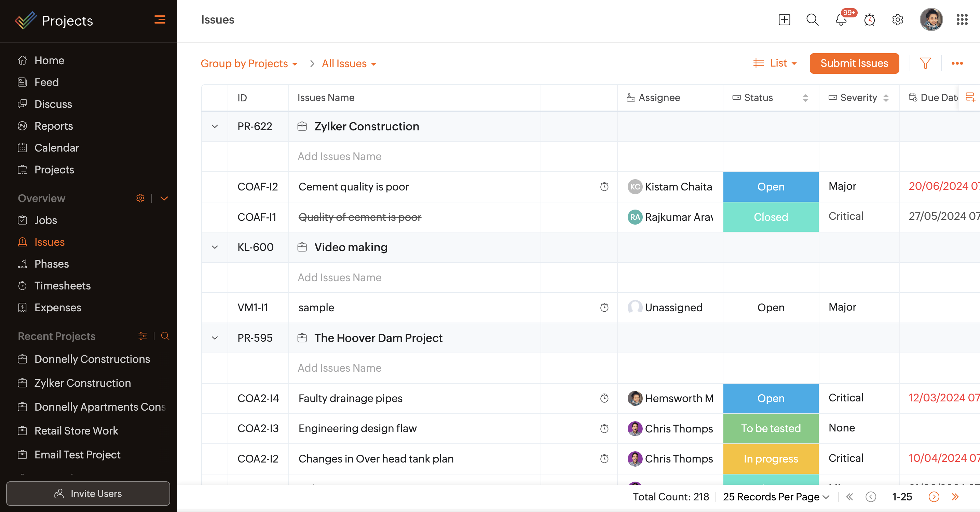Open the filter funnel icon
The image size is (980, 512).
[x=925, y=63]
